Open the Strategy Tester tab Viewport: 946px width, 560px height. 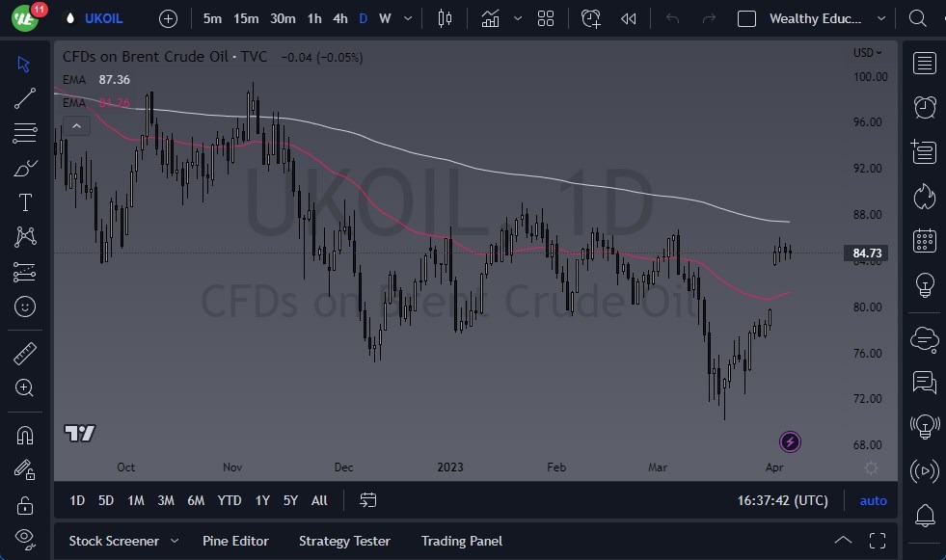pos(344,541)
